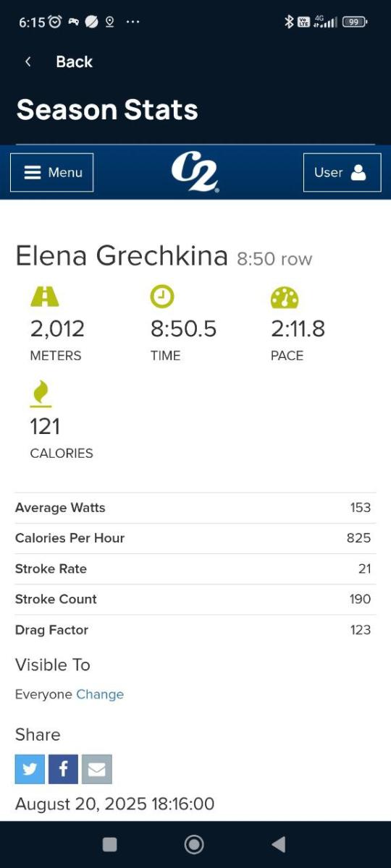Open the hamburger Menu button
Viewport: 391px width, 868px height.
52,172
